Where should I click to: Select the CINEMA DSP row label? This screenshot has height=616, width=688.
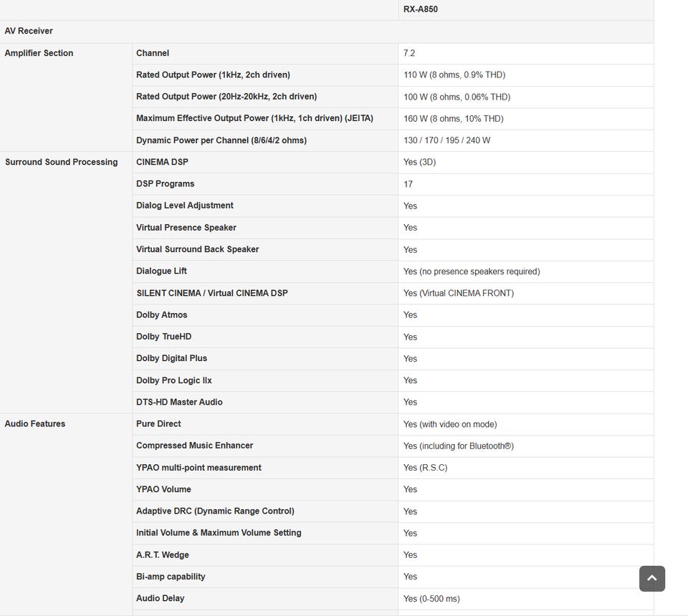(162, 162)
